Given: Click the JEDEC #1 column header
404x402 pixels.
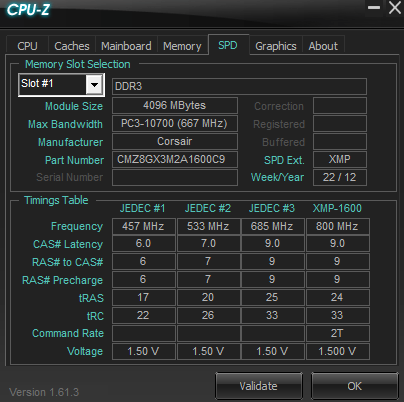Looking at the screenshot, I should tap(143, 208).
